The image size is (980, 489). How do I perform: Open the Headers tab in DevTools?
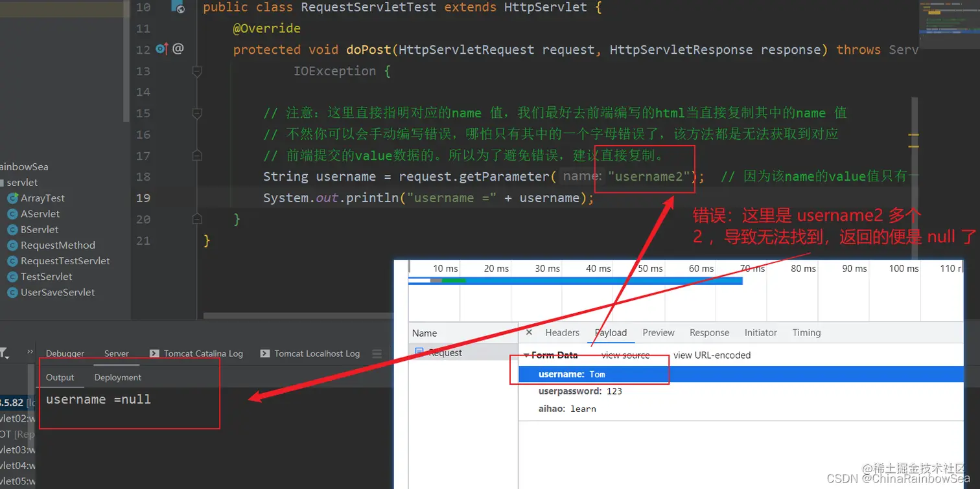click(562, 332)
